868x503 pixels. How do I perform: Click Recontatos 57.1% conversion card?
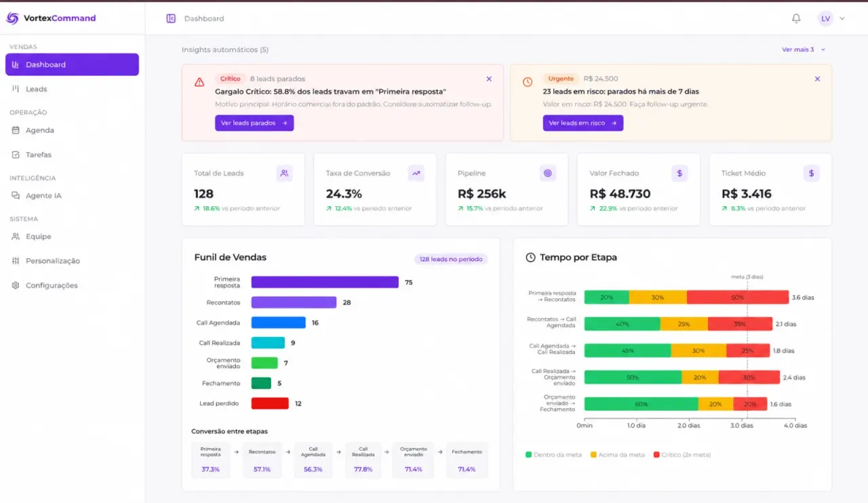coord(262,460)
